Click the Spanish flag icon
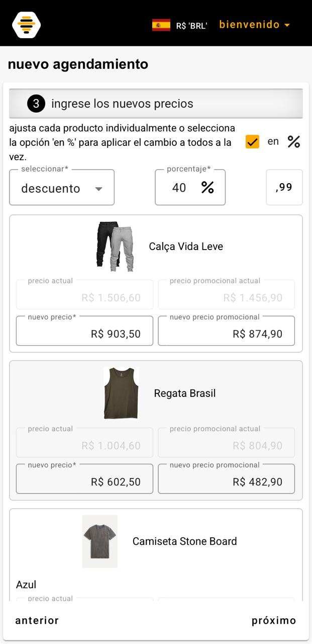 tap(161, 25)
